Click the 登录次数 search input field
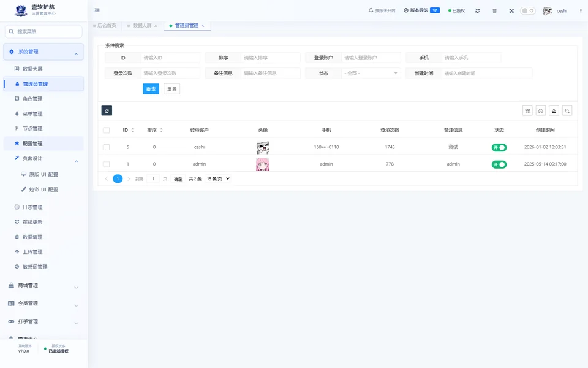This screenshot has width=588, height=368. click(x=170, y=73)
